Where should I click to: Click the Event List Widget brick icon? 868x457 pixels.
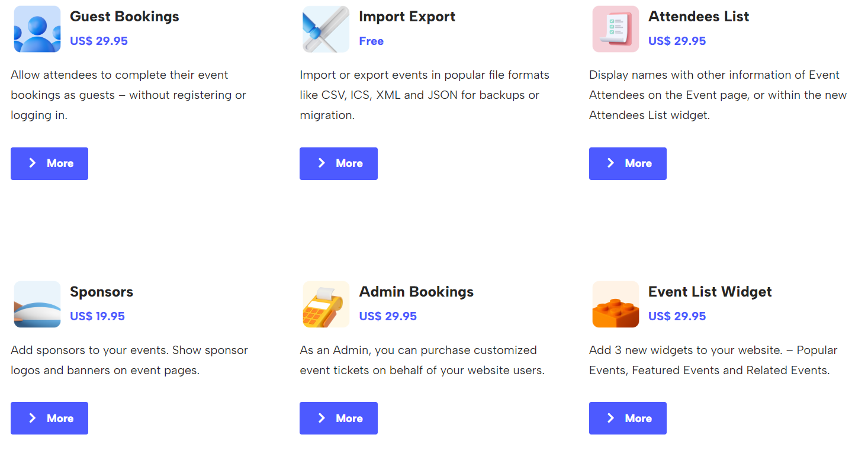click(x=615, y=304)
